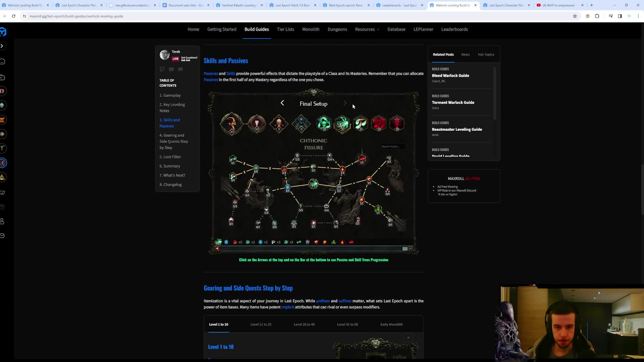Click the Skills link in the intro paragraph
Image resolution: width=644 pixels, height=362 pixels.
click(230, 74)
